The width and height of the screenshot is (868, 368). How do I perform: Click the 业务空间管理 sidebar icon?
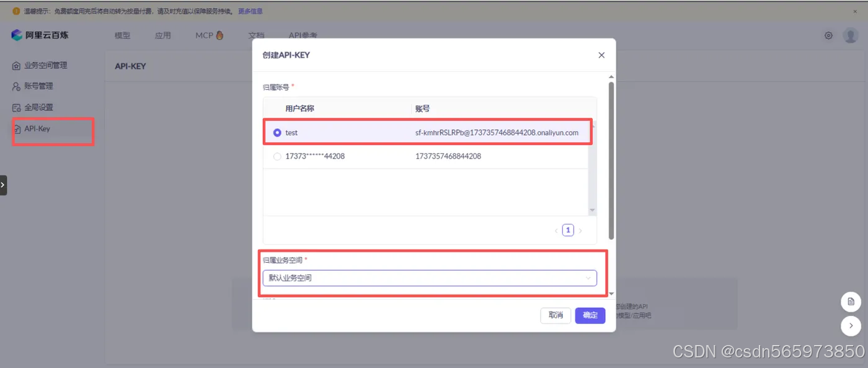(x=17, y=65)
